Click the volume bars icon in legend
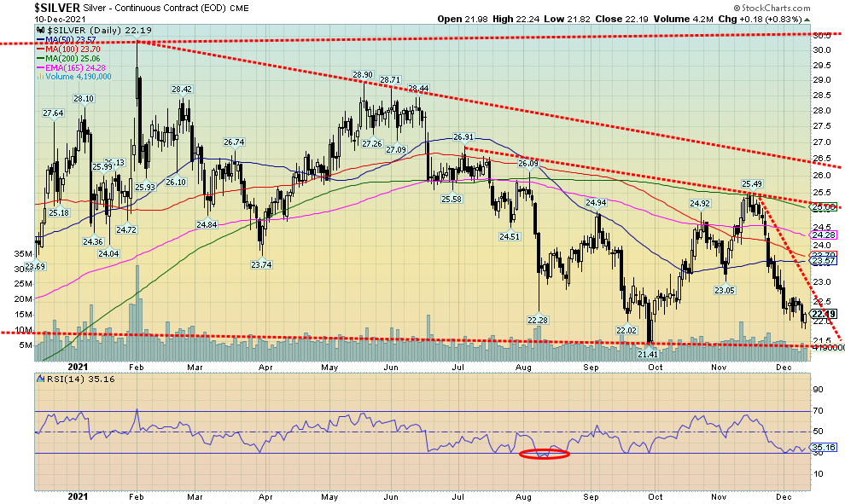 [40, 78]
